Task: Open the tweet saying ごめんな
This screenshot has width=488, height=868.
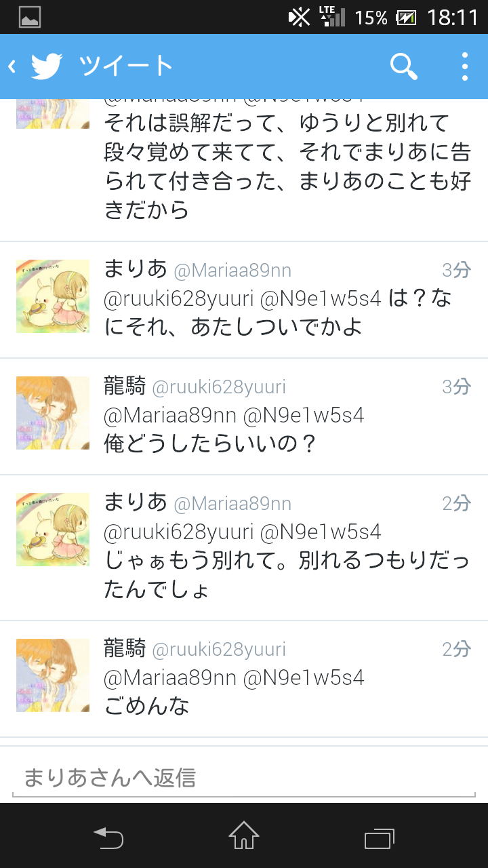Action: [244, 679]
